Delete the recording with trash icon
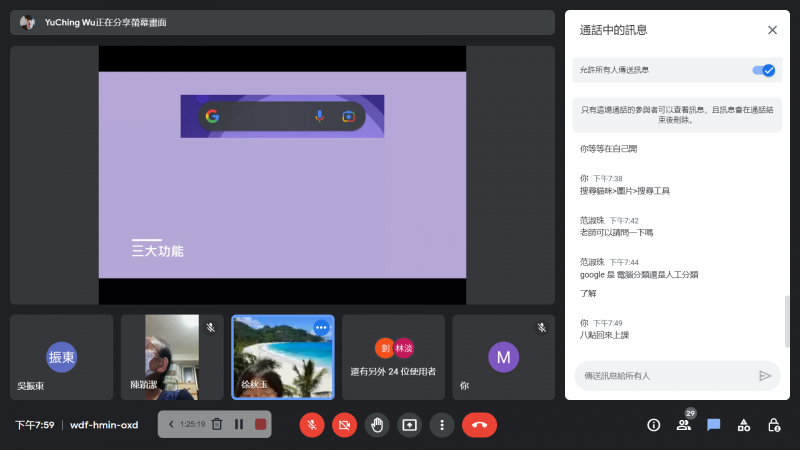The width and height of the screenshot is (800, 450). point(217,424)
